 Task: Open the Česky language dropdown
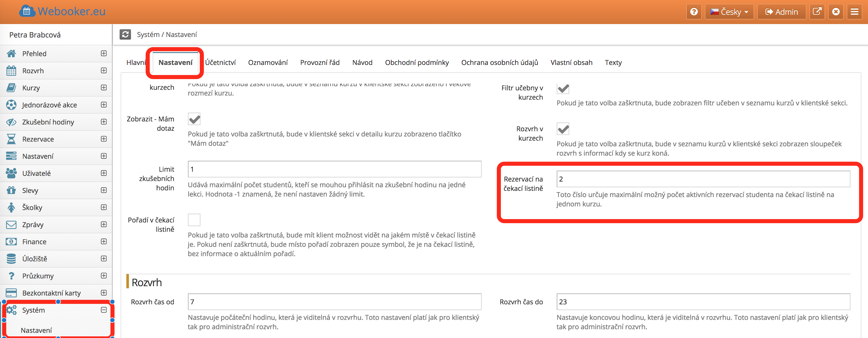pos(729,12)
